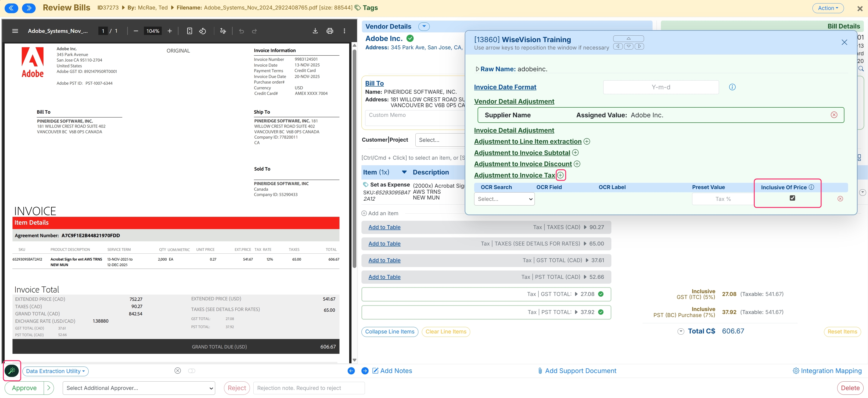Toggle the switch next to Data Extraction Utility

(x=191, y=371)
